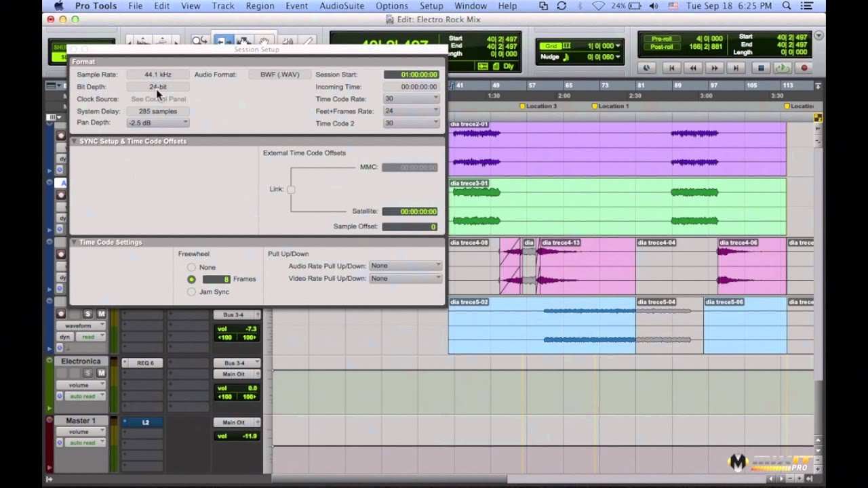Click the Location 3 marker in the ruler
This screenshot has width=868, height=488.
coord(538,106)
